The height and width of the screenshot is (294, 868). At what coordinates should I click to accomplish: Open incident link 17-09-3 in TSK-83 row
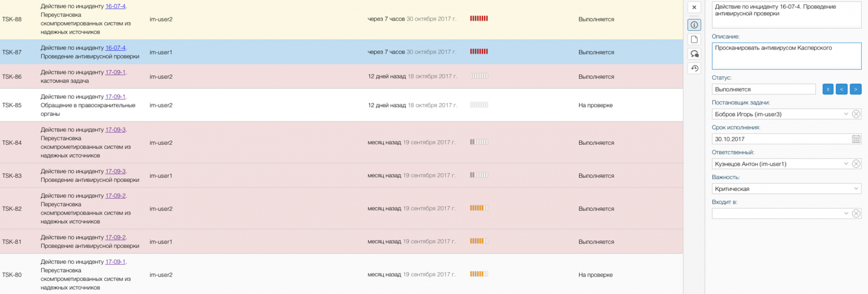[x=115, y=171]
